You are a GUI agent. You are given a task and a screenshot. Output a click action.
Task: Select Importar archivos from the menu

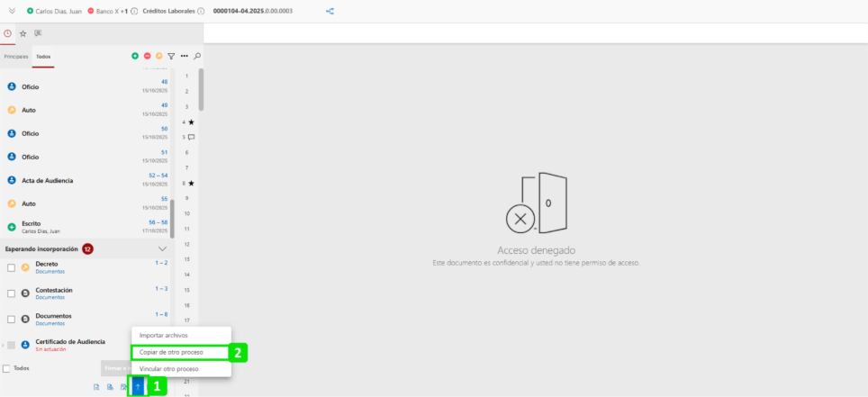[x=164, y=335]
